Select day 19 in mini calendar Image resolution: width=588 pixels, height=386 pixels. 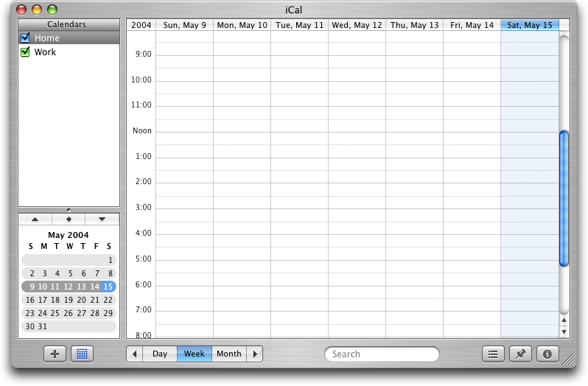coord(69,300)
